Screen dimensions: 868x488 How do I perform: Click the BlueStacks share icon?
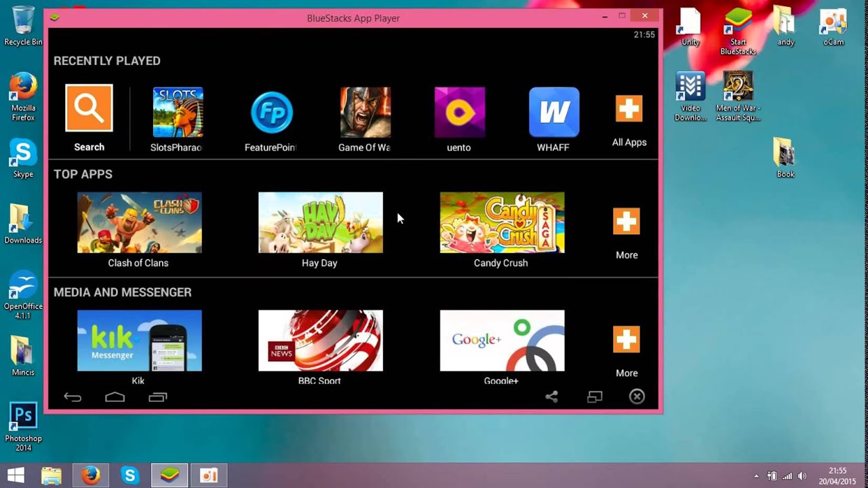(x=551, y=397)
